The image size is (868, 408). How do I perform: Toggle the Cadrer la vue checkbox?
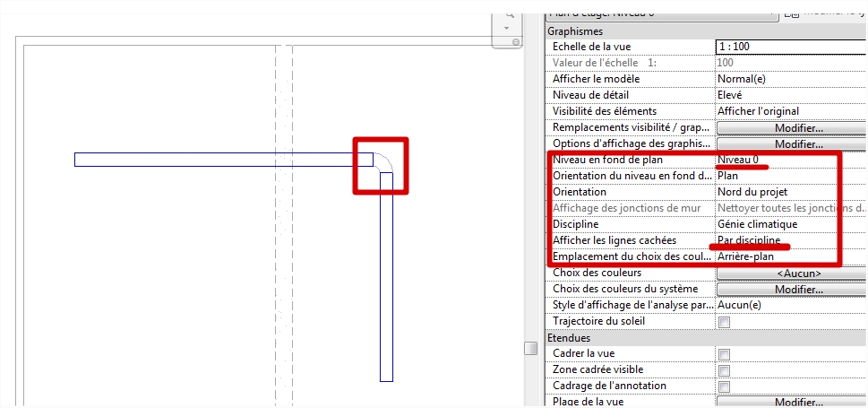point(724,354)
